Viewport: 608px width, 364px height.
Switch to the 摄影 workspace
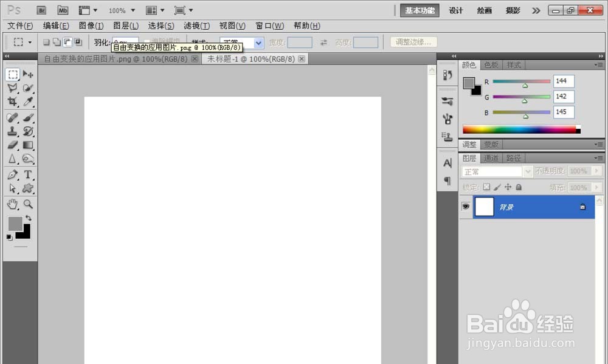[x=513, y=10]
